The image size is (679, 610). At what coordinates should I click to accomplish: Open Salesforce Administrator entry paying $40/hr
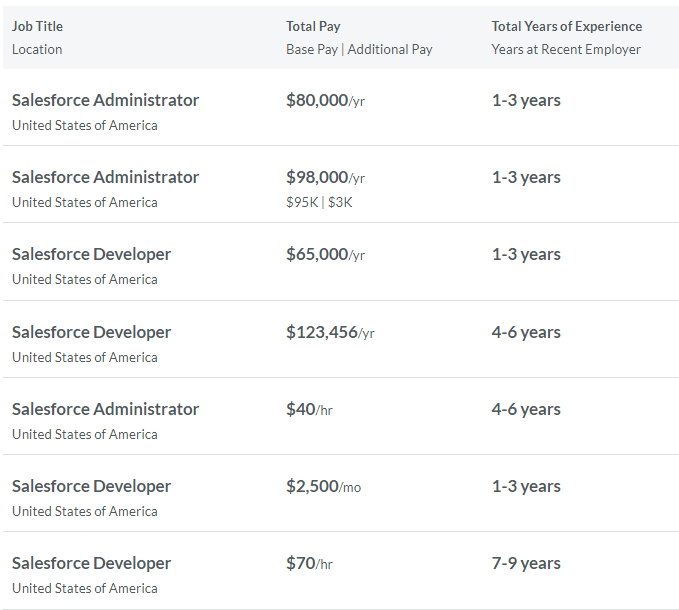pos(105,409)
